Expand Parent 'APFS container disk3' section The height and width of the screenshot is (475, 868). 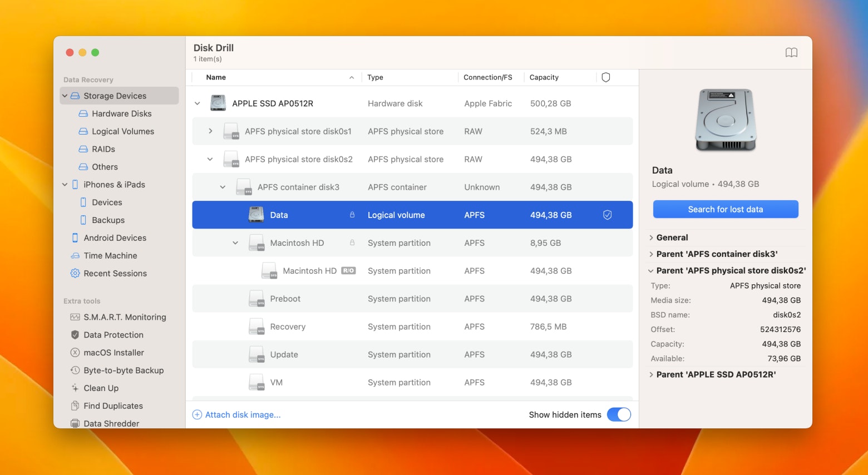coord(651,254)
